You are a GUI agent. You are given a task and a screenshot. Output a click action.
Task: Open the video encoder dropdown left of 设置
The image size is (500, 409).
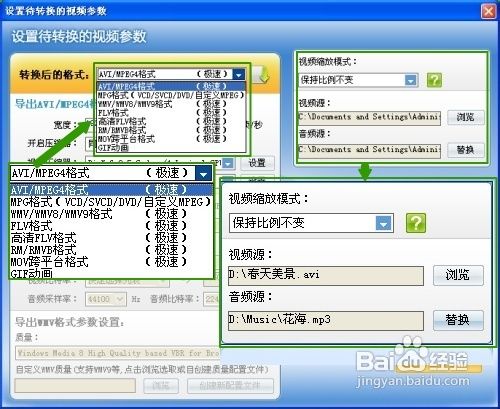(228, 163)
